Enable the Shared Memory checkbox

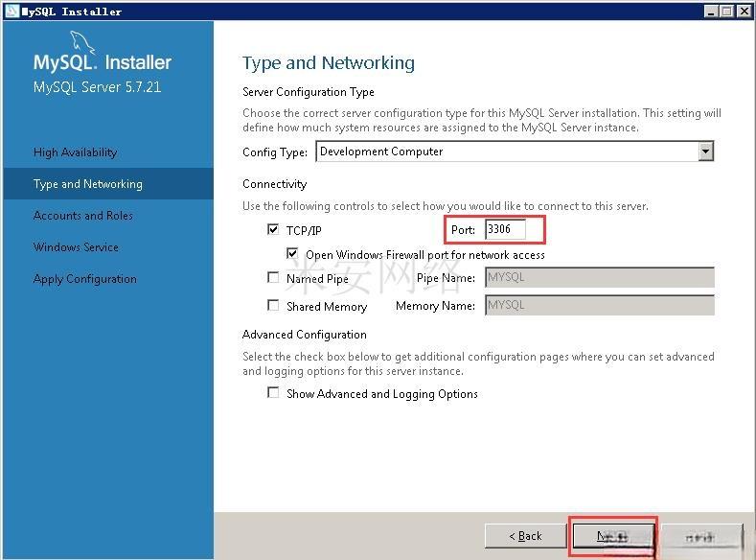point(274,306)
